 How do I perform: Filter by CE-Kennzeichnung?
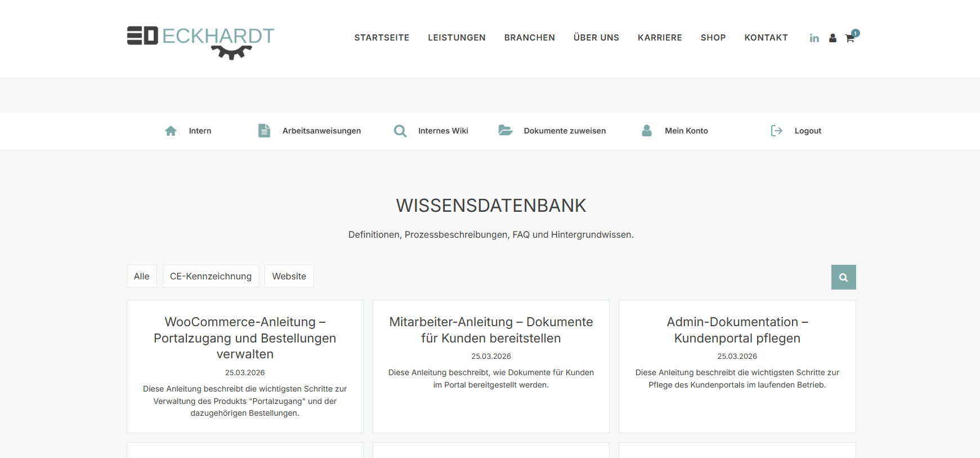211,276
